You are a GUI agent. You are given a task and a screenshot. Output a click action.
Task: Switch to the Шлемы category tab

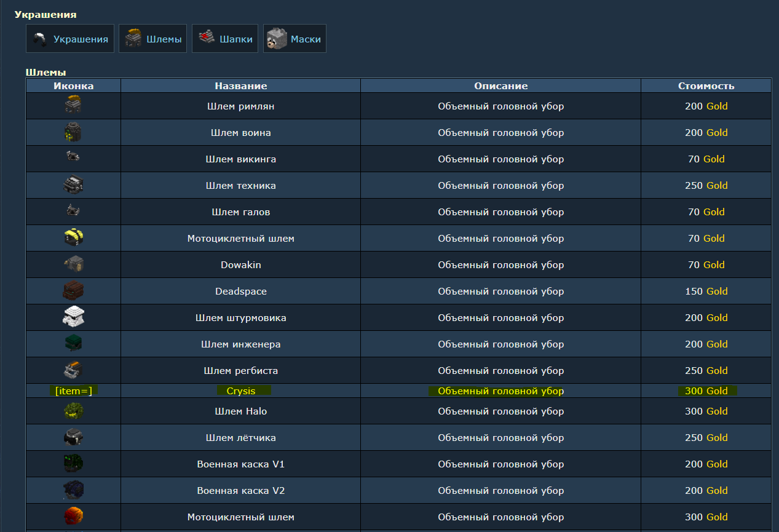point(152,39)
